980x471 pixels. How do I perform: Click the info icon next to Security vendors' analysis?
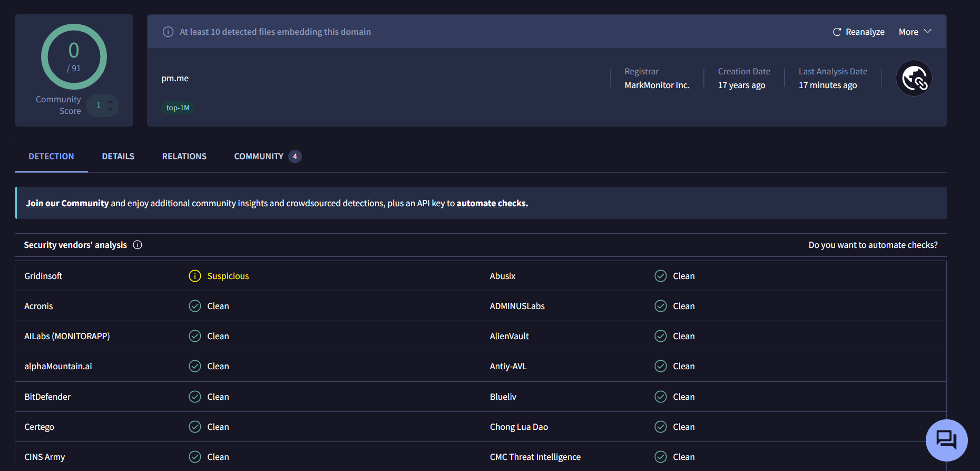tap(138, 245)
